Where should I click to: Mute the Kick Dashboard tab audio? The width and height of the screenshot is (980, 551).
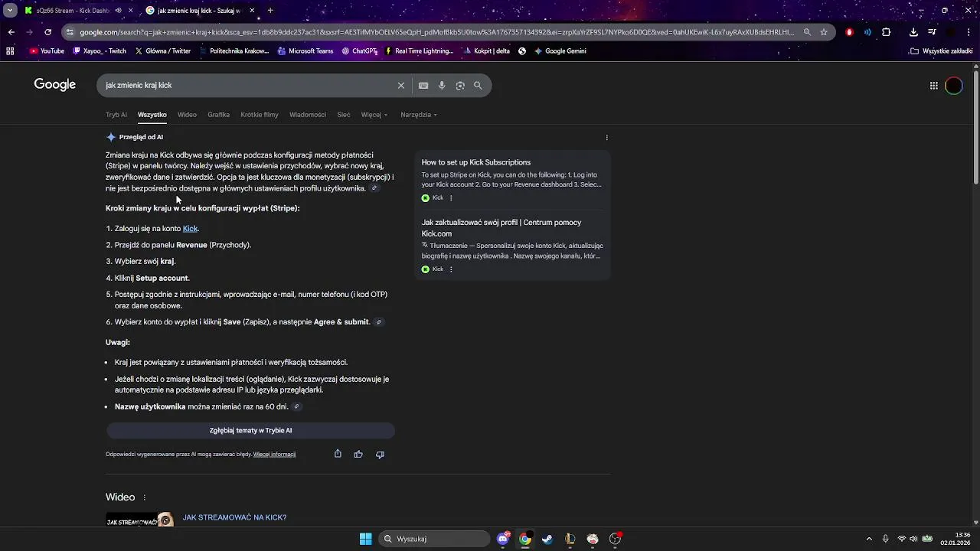(x=118, y=11)
